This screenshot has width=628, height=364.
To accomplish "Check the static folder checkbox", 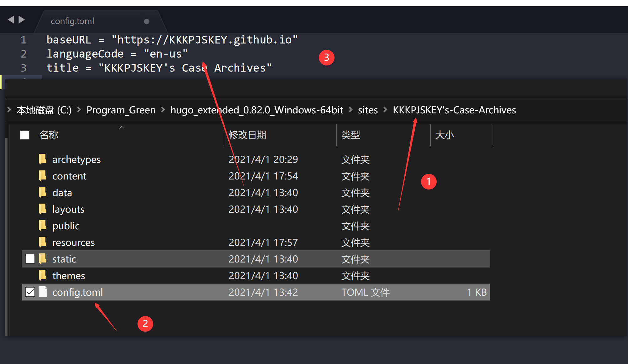I will 30,259.
